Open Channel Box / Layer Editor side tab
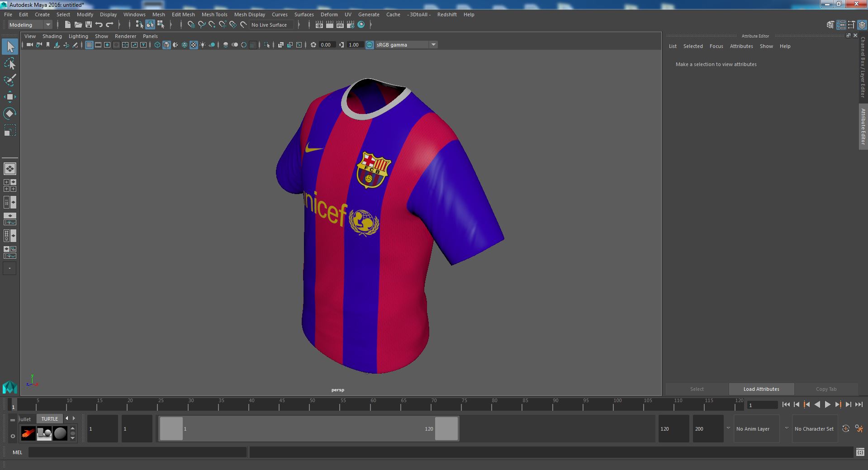This screenshot has height=470, width=868. [x=863, y=67]
